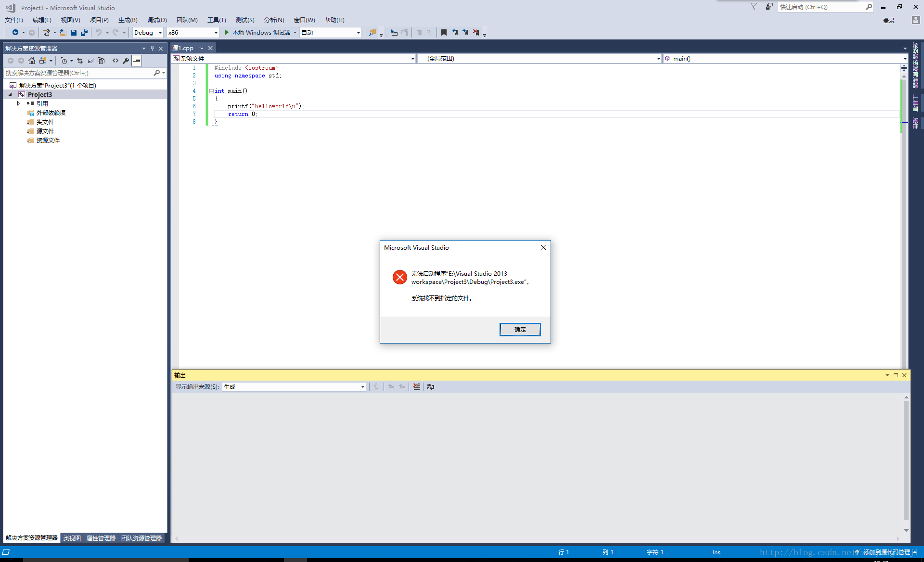Screen dimensions: 924x562
Task: Open the 文件(F) menu
Action: pyautogui.click(x=14, y=20)
